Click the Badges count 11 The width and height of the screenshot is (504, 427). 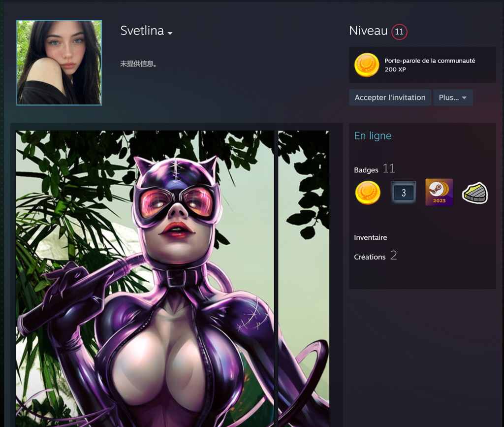(x=389, y=168)
